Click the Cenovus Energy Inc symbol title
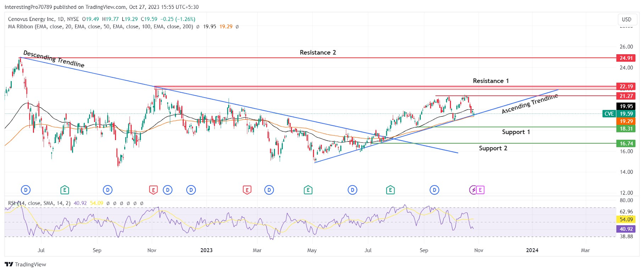Image resolution: width=644 pixels, height=272 pixels. (x=31, y=19)
